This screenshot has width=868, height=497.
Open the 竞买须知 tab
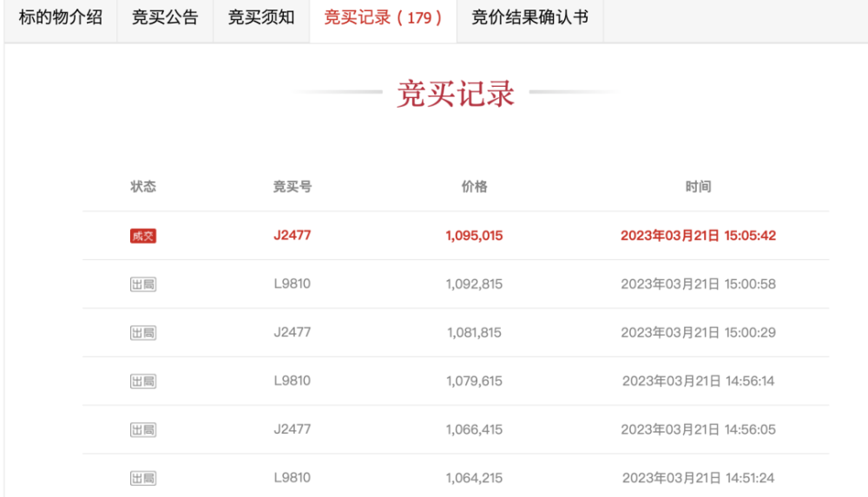[x=261, y=21]
